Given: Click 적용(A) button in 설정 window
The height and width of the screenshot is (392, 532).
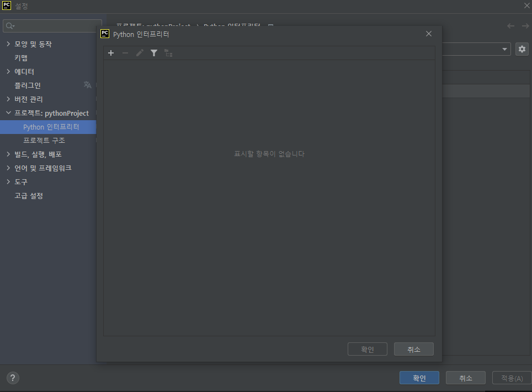Looking at the screenshot, I should pos(512,378).
